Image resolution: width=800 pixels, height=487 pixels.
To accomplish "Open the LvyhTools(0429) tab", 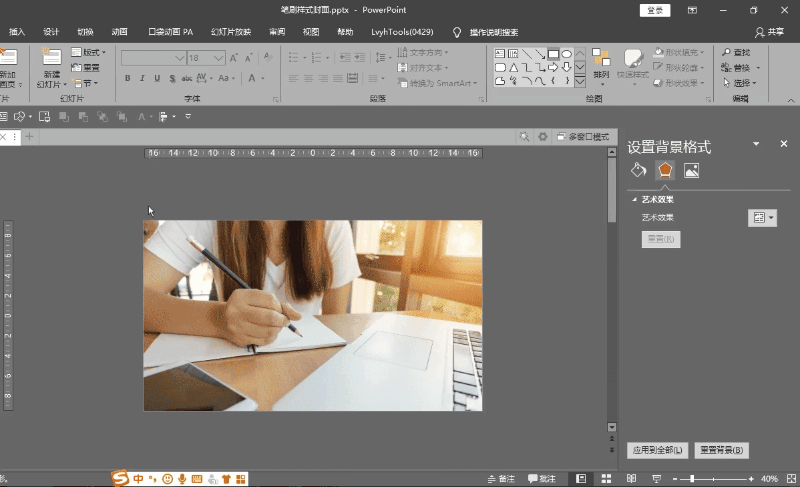I will click(402, 32).
